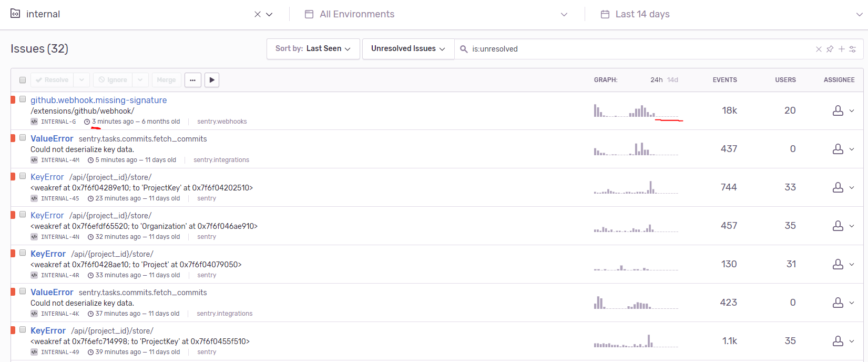Click the event graph for github.webhook.missing-signature
This screenshot has height=362, width=868.
click(636, 110)
